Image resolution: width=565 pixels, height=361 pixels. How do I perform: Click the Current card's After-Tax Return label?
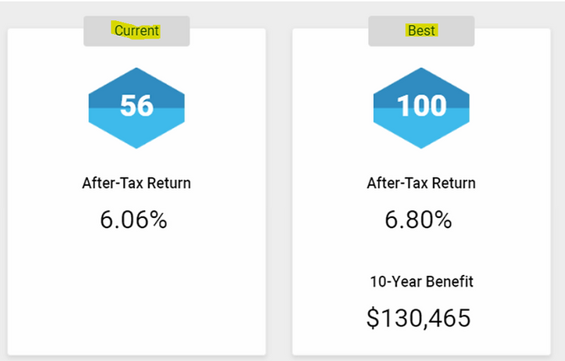(x=137, y=183)
